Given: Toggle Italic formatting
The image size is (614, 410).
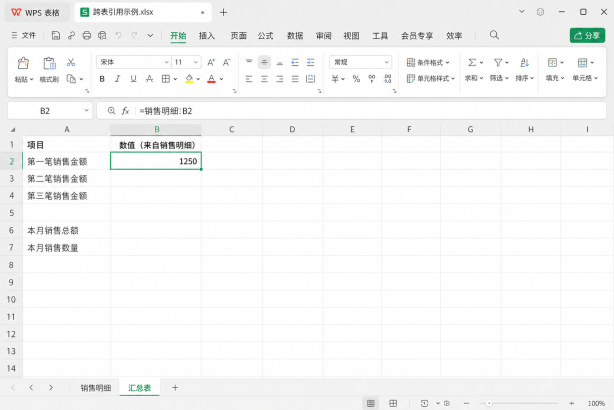Looking at the screenshot, I should (117, 79).
